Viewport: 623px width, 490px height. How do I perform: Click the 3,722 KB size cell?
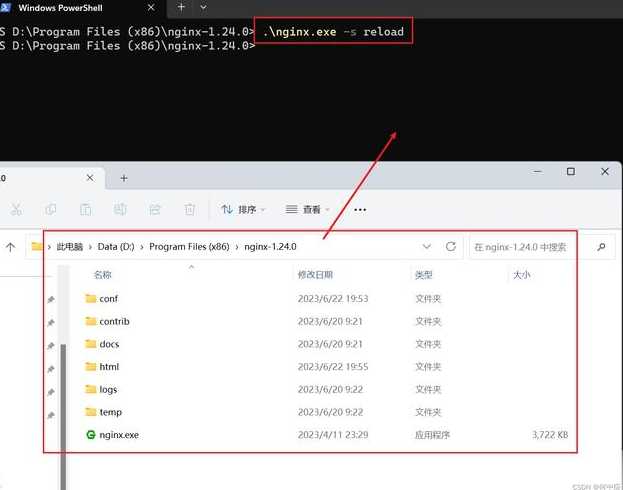[x=550, y=435]
